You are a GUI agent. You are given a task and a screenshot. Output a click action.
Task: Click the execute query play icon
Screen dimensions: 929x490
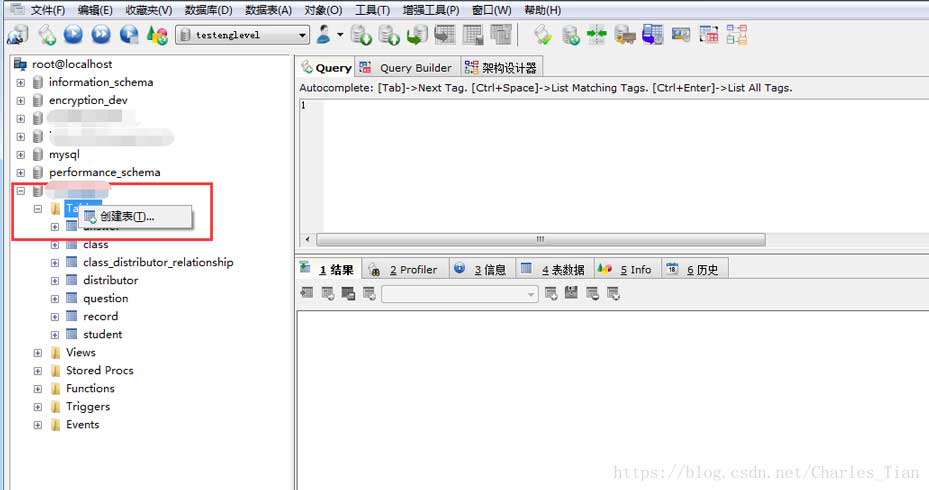[73, 34]
